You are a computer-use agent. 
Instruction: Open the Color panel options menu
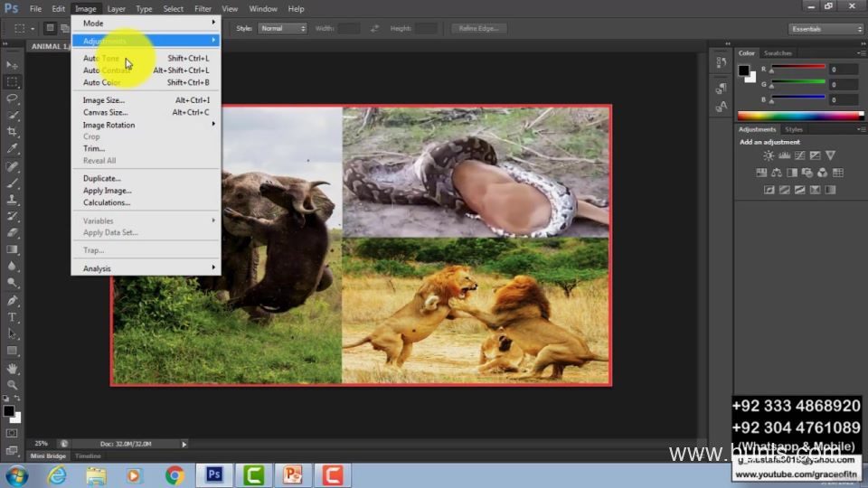pyautogui.click(x=861, y=53)
